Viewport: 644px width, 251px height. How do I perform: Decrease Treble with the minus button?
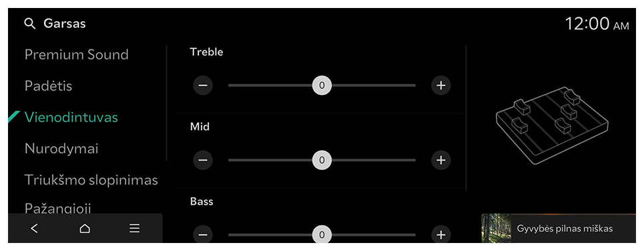[x=203, y=85]
